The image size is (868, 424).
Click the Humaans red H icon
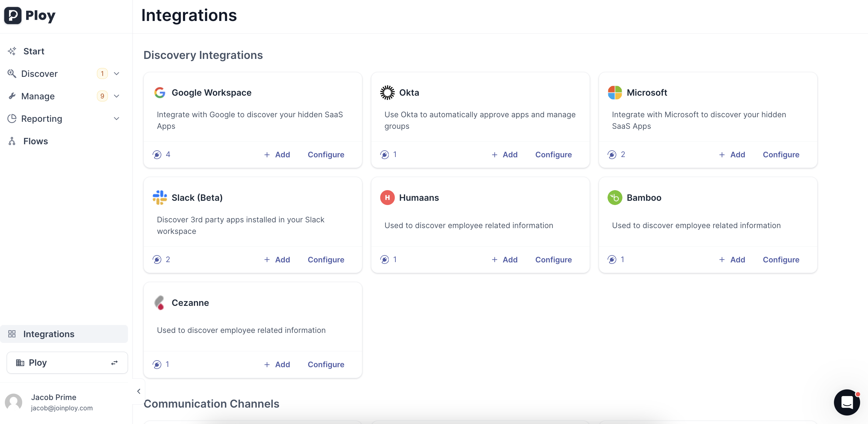(x=387, y=198)
